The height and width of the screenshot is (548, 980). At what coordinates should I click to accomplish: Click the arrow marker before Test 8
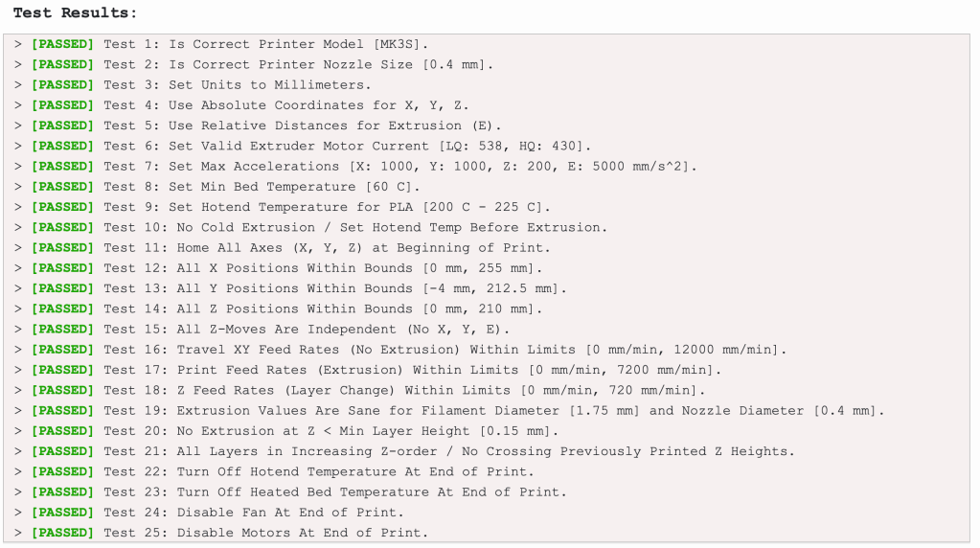point(18,187)
